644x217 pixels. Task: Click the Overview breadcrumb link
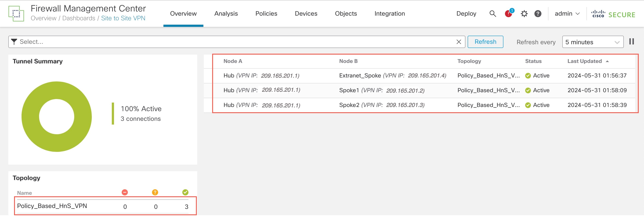[x=43, y=18]
